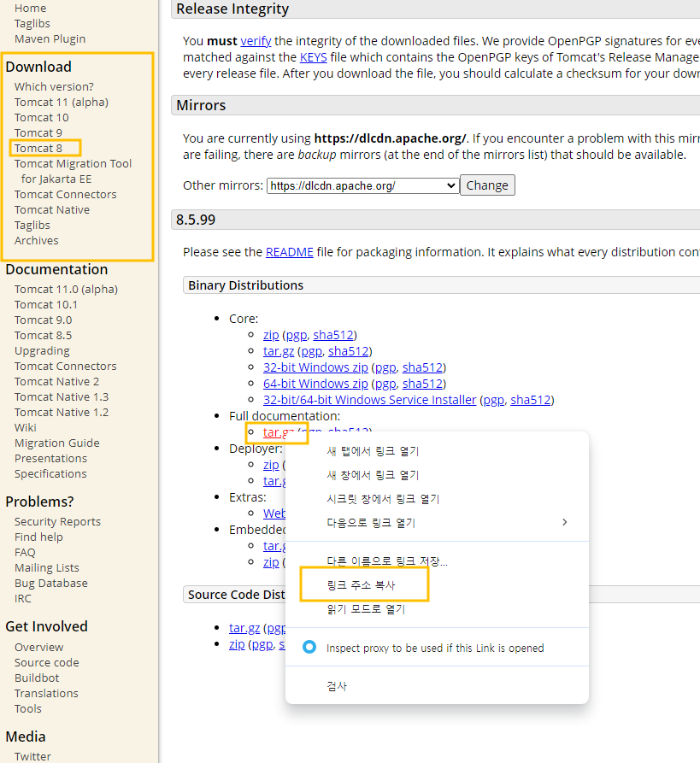Viewport: 700px width, 763px height.
Task: Open Tomcat Native 1.2 documentation
Action: tap(62, 412)
